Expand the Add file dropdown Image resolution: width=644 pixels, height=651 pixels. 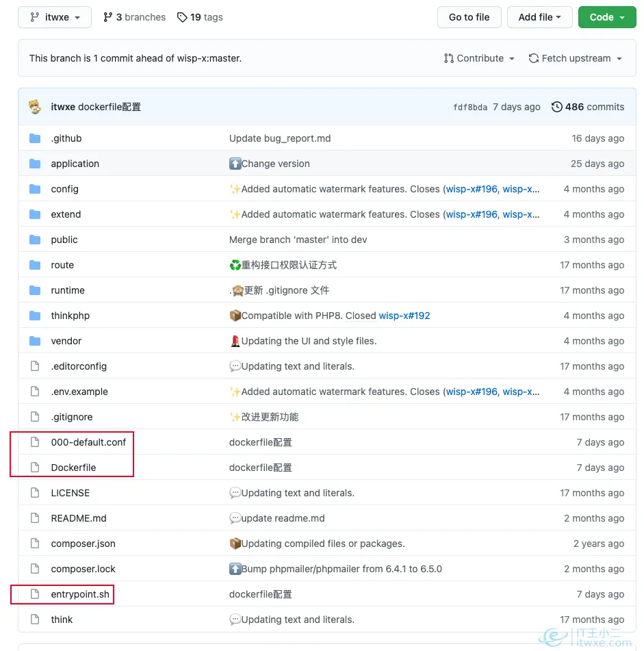coord(539,17)
